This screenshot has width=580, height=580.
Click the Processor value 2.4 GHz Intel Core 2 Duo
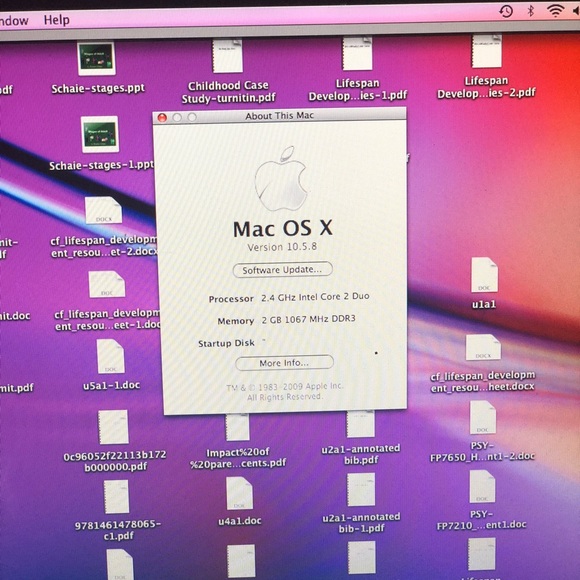click(315, 297)
